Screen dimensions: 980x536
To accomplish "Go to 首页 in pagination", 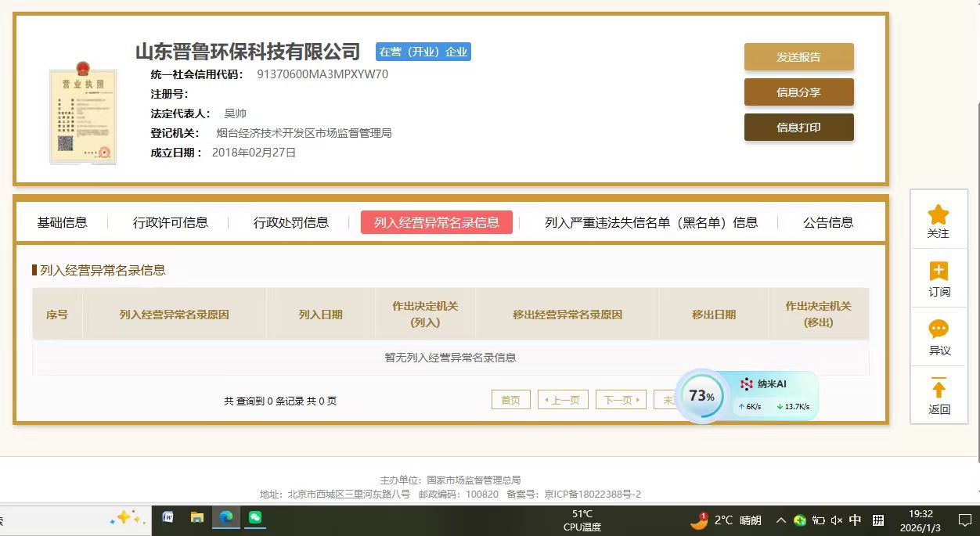I will (x=510, y=400).
